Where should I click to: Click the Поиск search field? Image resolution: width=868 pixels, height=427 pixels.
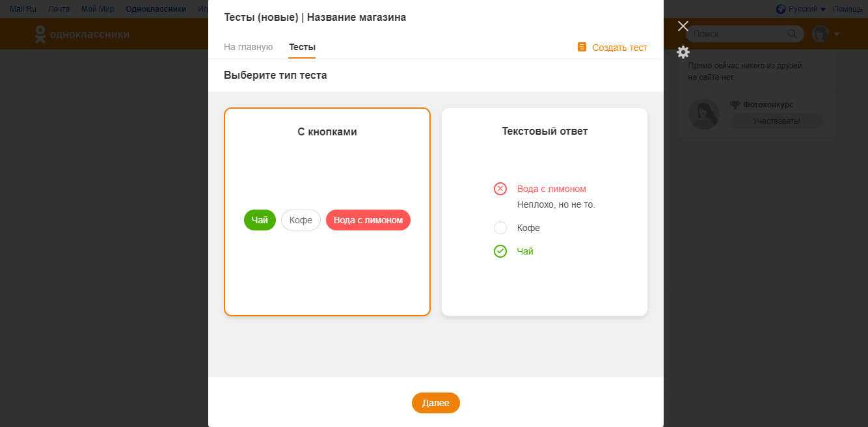pos(738,34)
